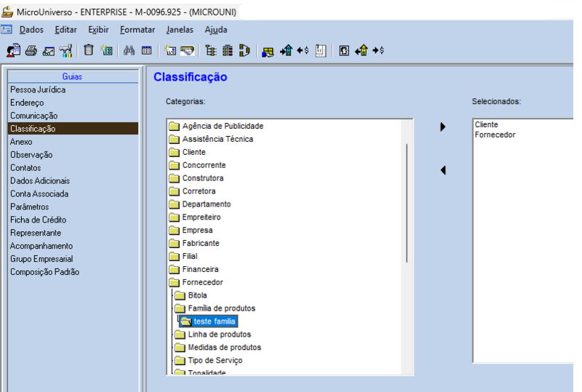Click the table grid view icon

tap(147, 50)
